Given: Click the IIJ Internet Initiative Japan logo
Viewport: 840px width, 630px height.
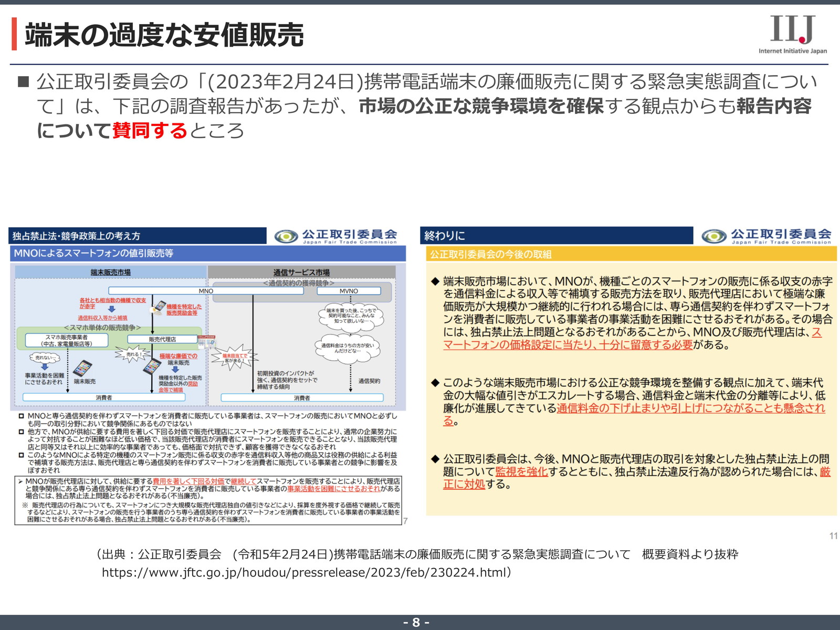Looking at the screenshot, I should (x=793, y=34).
